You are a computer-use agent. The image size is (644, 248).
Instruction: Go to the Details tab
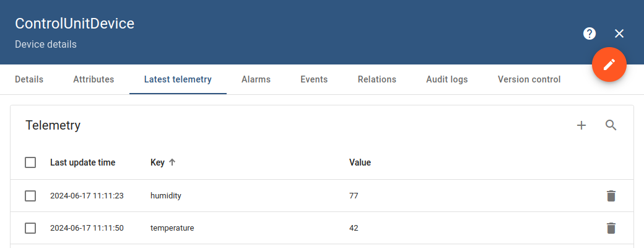[29, 79]
